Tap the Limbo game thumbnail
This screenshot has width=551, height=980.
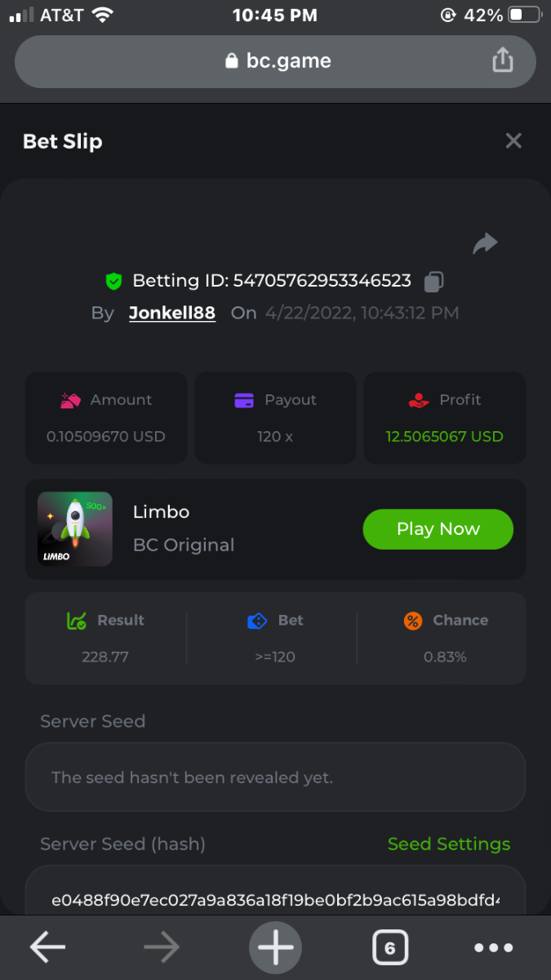click(x=75, y=529)
